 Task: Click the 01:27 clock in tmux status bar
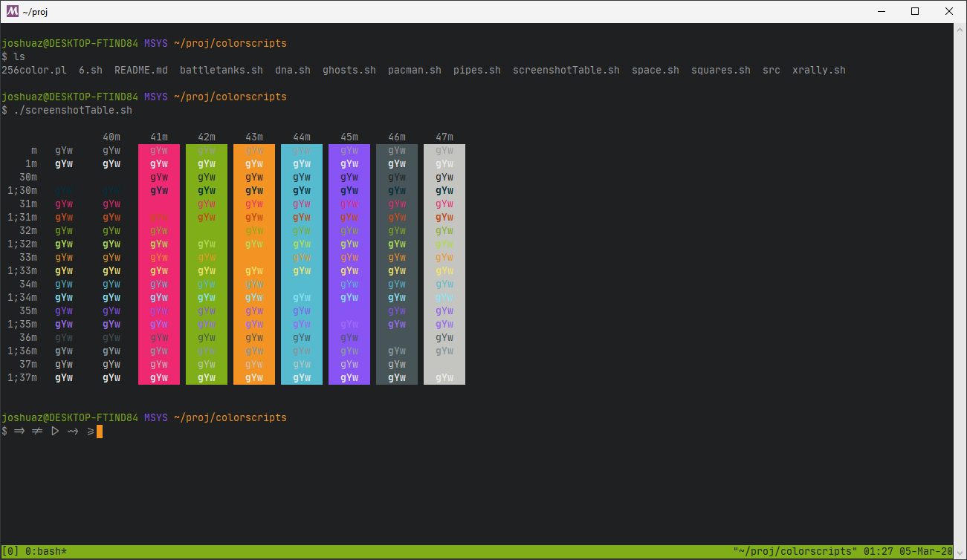click(879, 552)
